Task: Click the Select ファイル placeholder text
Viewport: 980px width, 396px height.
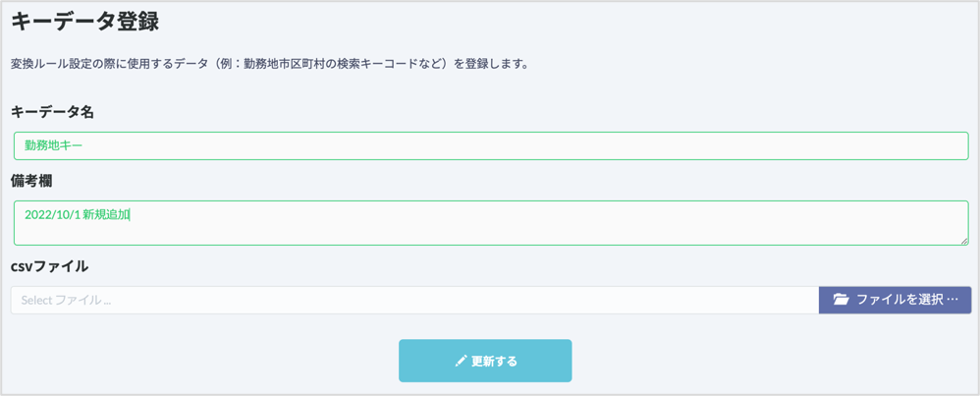Action: point(66,301)
